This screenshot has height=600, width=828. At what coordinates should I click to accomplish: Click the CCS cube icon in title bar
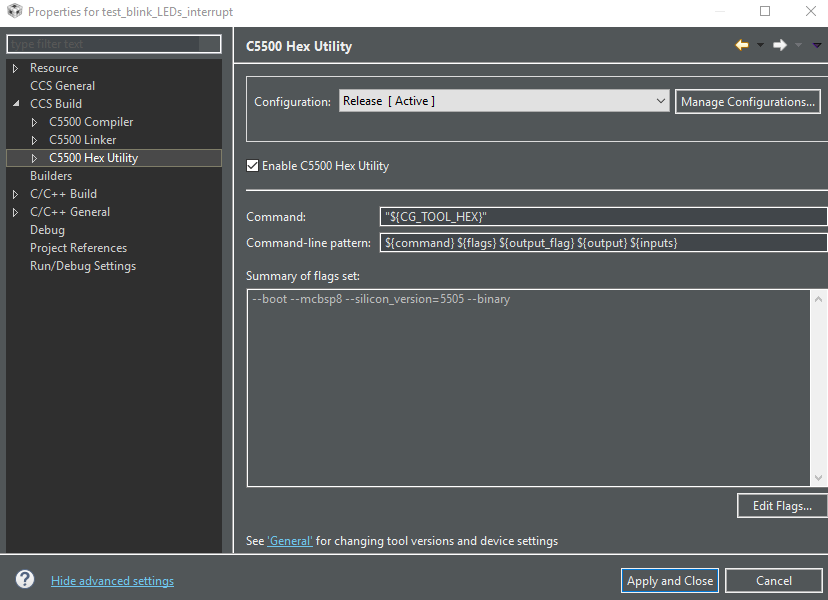[x=14, y=11]
